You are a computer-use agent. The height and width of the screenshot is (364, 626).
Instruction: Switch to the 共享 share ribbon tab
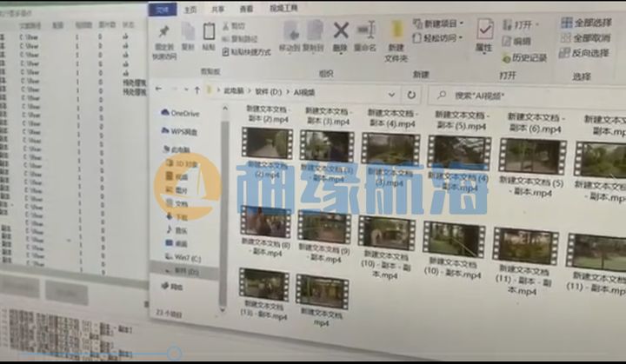tap(218, 10)
